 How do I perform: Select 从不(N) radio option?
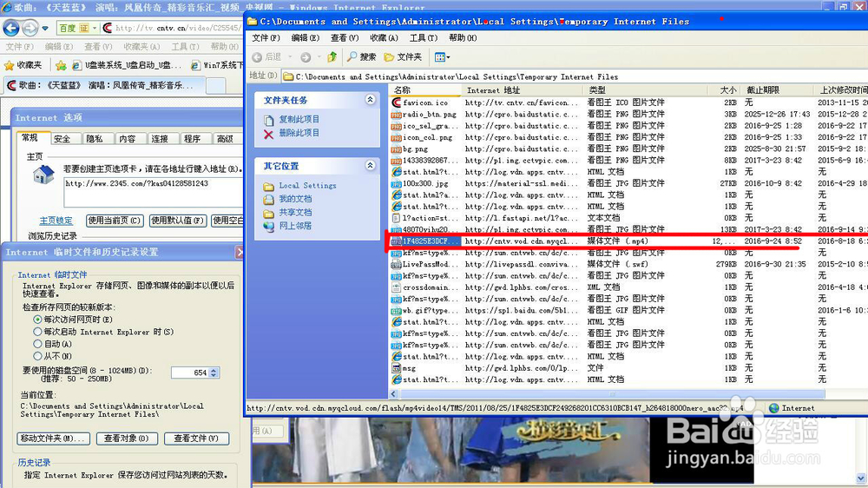tap(37, 356)
